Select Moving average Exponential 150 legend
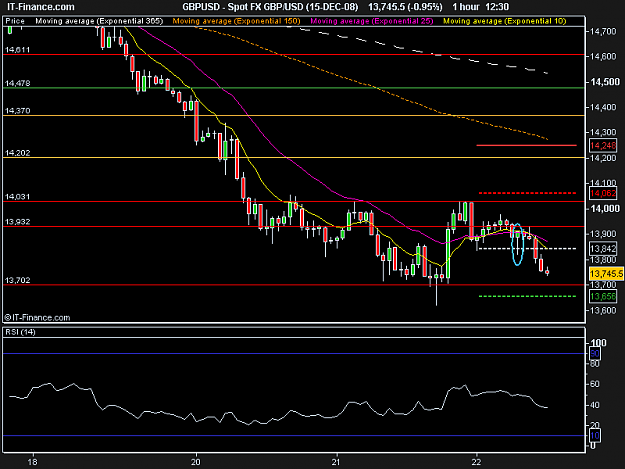The image size is (625, 469). [x=236, y=21]
